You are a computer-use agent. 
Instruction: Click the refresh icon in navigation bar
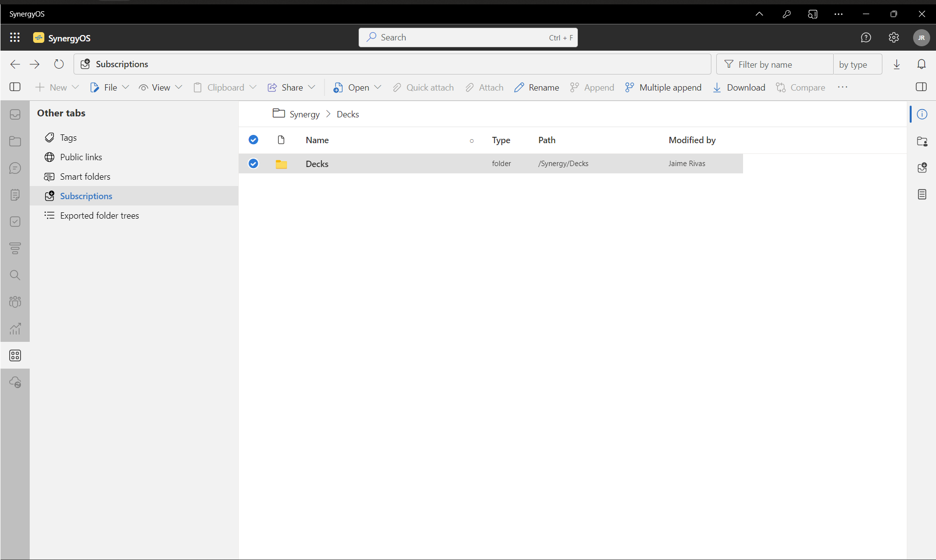tap(59, 64)
